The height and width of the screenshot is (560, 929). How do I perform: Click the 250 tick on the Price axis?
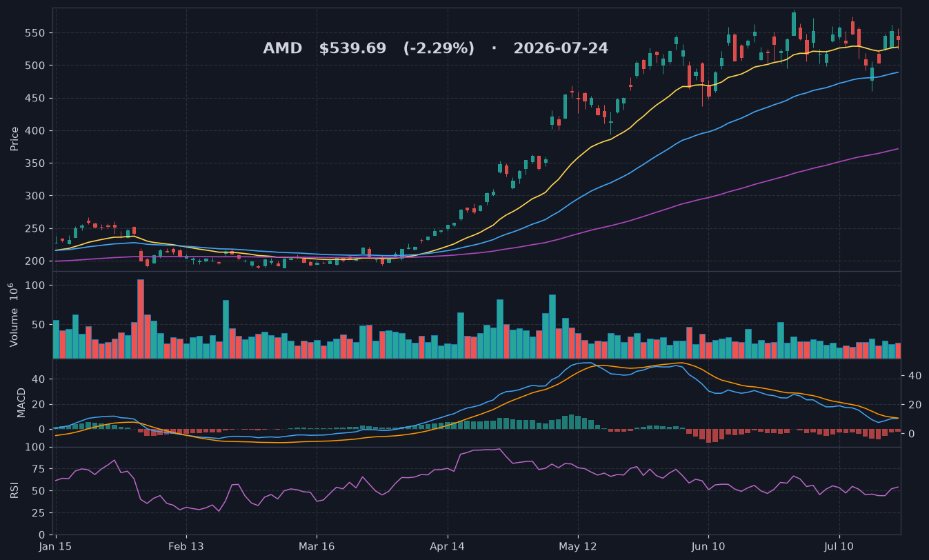pos(37,228)
